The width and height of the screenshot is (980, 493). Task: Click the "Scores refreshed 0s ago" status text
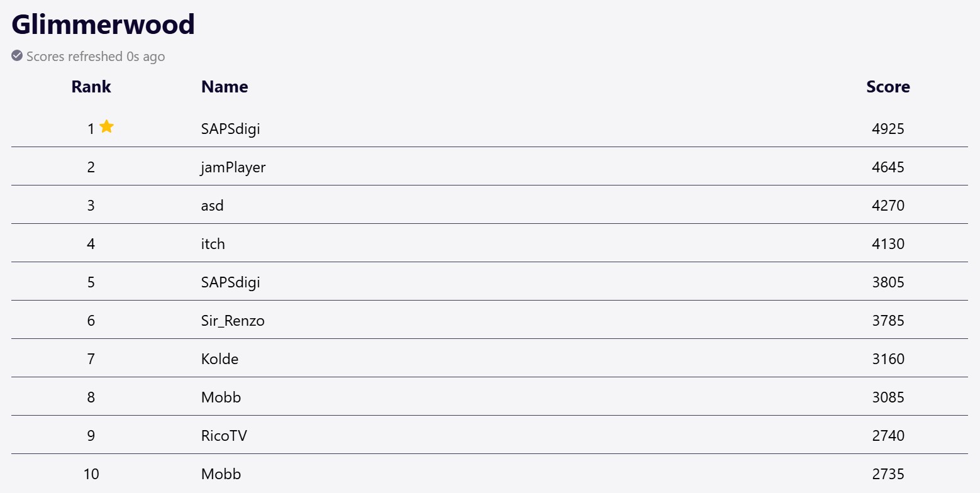(96, 57)
